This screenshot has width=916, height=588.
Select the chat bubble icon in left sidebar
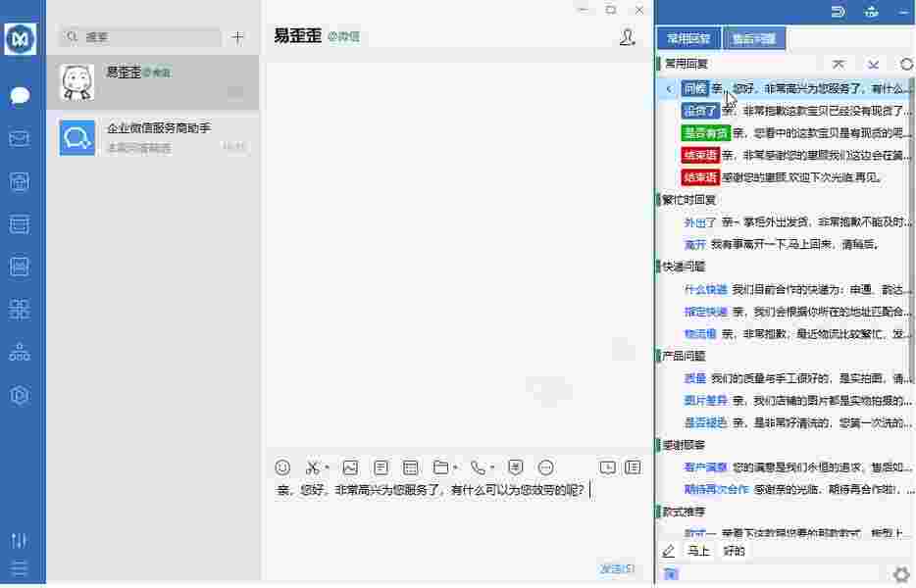point(20,94)
